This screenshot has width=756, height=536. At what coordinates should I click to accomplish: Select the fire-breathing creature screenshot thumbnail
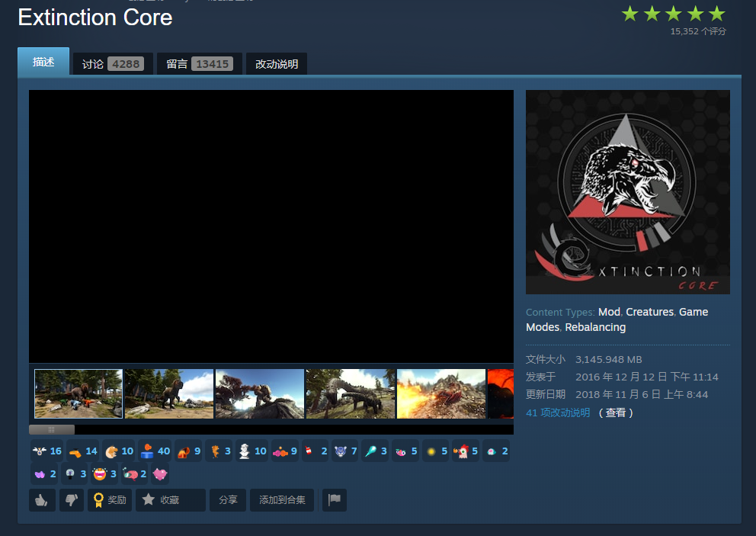(440, 393)
